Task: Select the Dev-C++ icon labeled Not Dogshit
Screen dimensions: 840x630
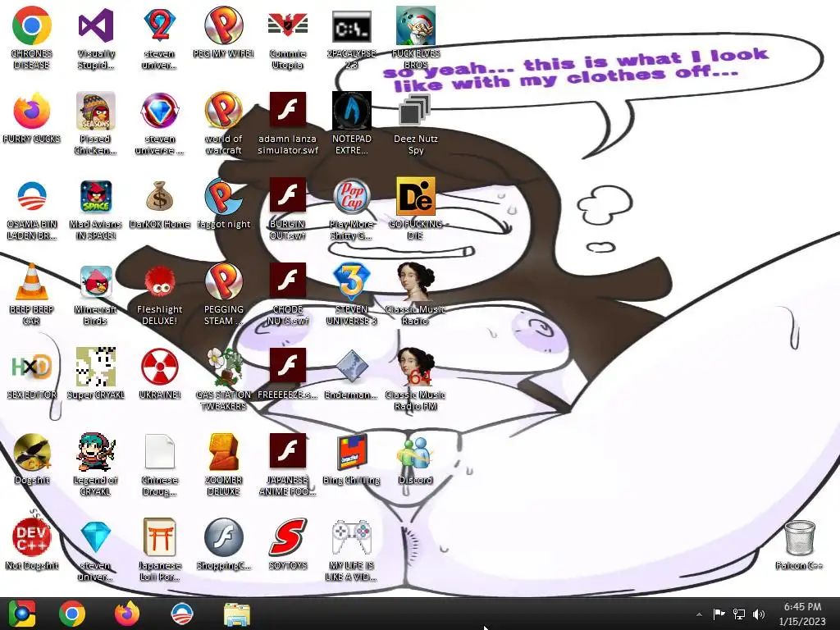Action: [x=32, y=537]
